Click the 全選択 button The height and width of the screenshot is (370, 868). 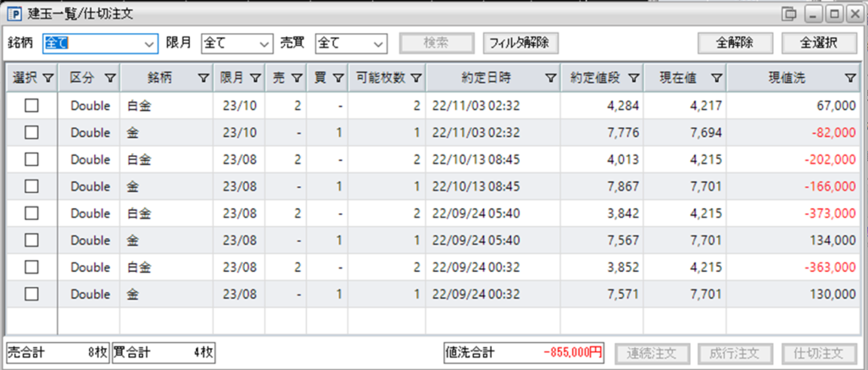[819, 43]
